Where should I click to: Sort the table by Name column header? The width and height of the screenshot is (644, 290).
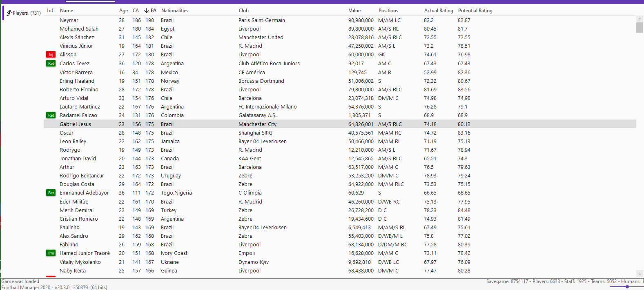pyautogui.click(x=67, y=11)
